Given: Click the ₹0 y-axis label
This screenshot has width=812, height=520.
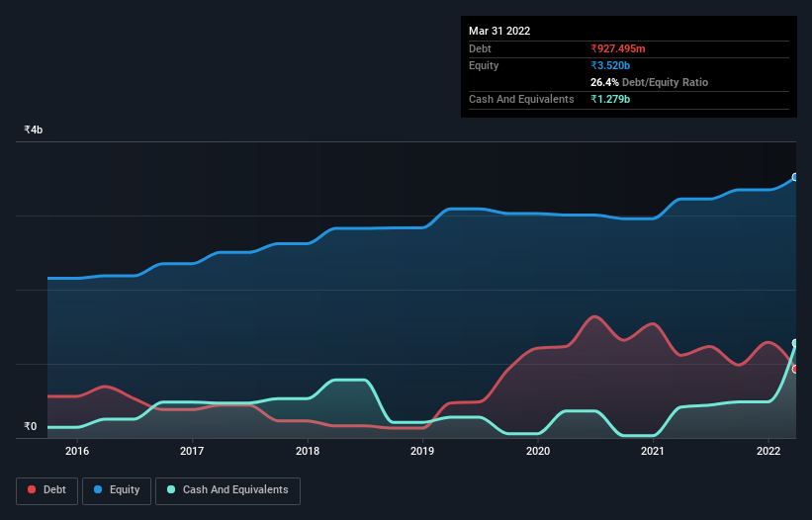Looking at the screenshot, I should pyautogui.click(x=30, y=426).
